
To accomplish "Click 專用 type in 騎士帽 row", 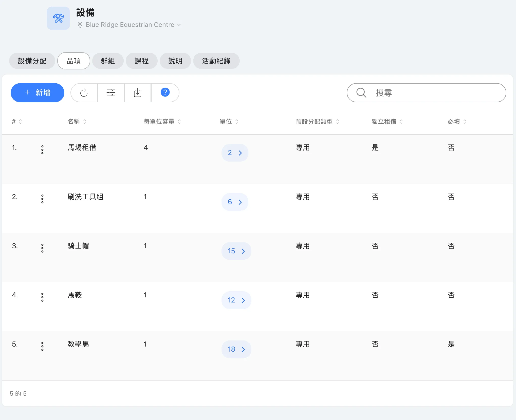I will [x=303, y=246].
